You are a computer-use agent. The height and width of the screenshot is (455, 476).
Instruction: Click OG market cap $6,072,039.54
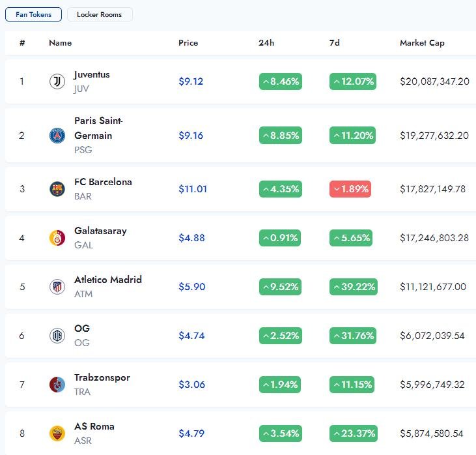(432, 336)
